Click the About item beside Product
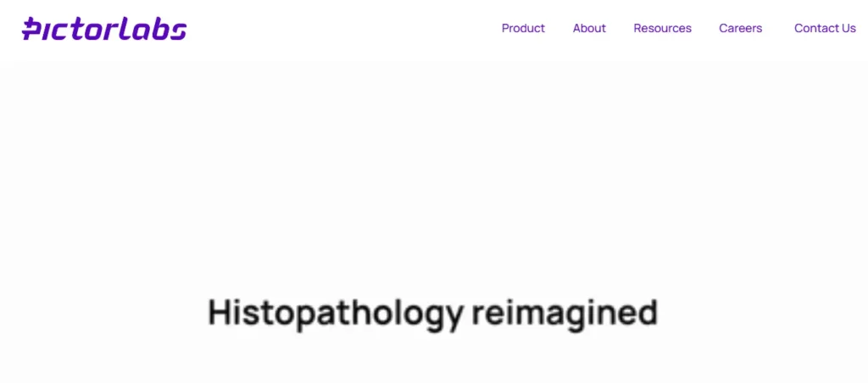Image resolution: width=868 pixels, height=383 pixels. 589,28
